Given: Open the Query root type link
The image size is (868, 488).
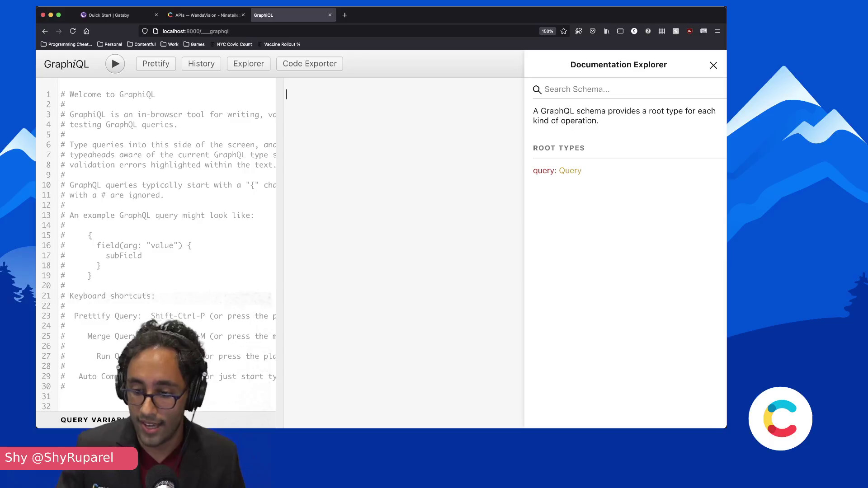Looking at the screenshot, I should tap(570, 171).
